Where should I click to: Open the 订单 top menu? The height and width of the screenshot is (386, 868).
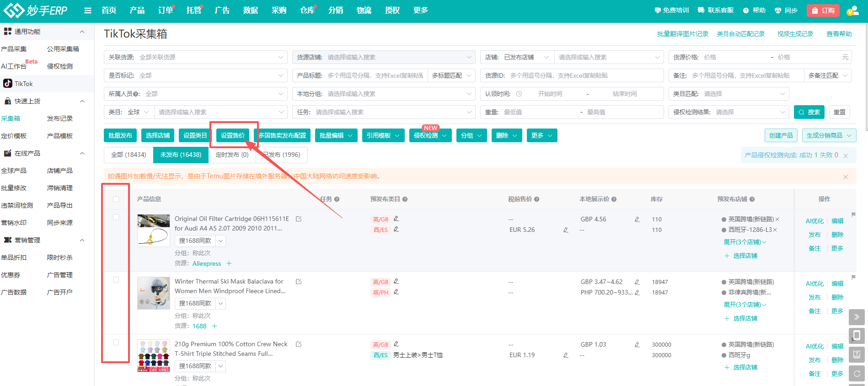click(x=165, y=11)
